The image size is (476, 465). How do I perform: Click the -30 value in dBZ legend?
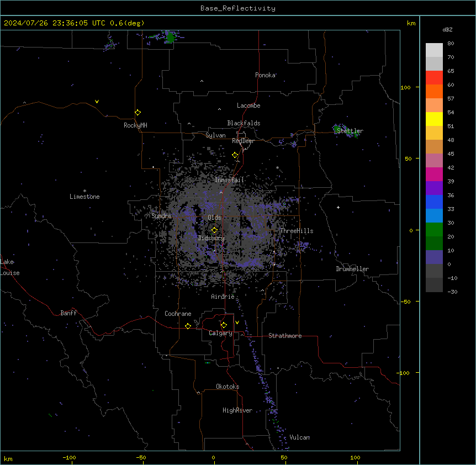pyautogui.click(x=452, y=292)
